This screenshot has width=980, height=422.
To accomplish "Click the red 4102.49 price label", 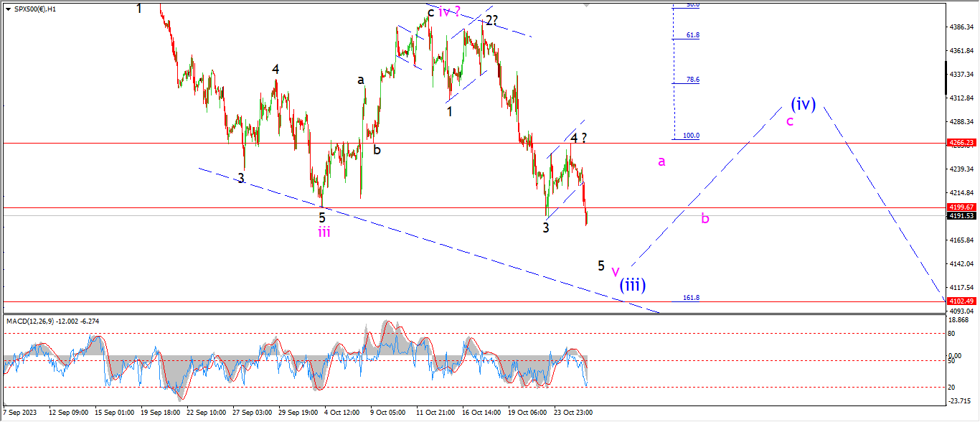I will [x=962, y=301].
